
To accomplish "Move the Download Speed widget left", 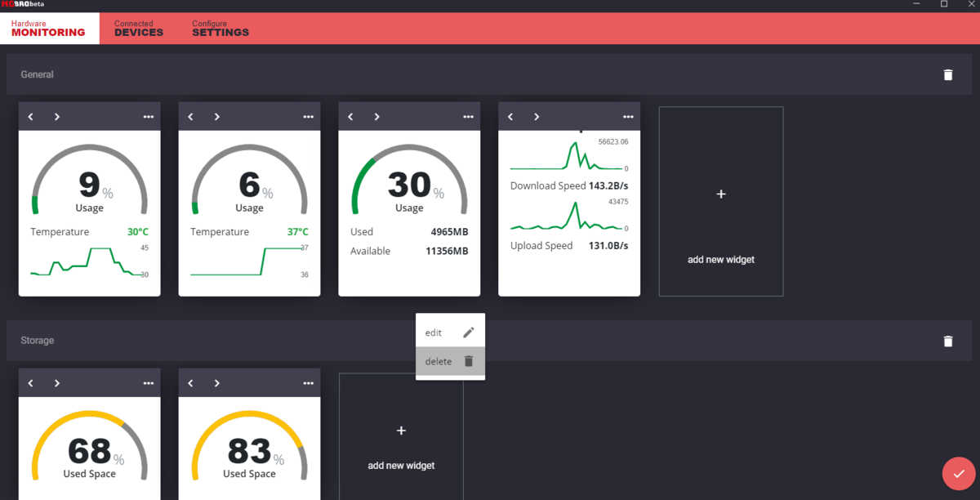I will point(511,117).
